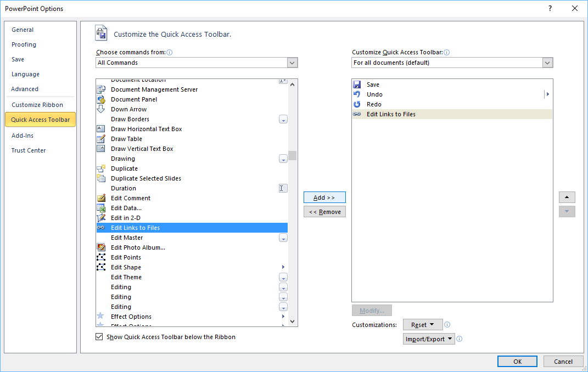588x372 pixels.
Task: Click the << Remove button
Action: click(324, 212)
